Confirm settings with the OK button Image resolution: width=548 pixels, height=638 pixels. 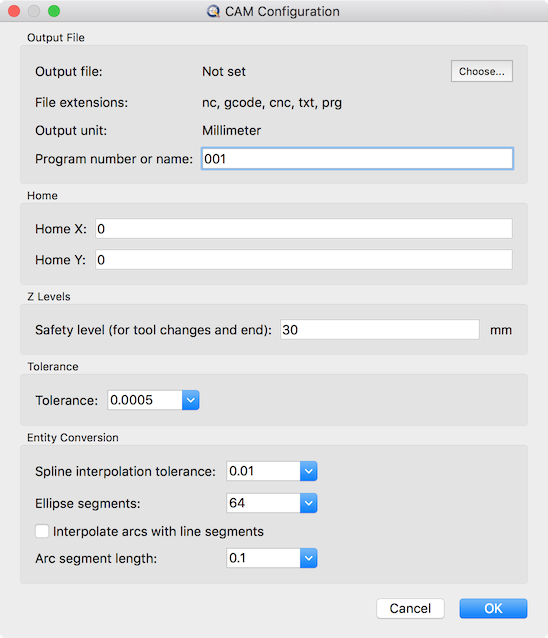tap(493, 608)
